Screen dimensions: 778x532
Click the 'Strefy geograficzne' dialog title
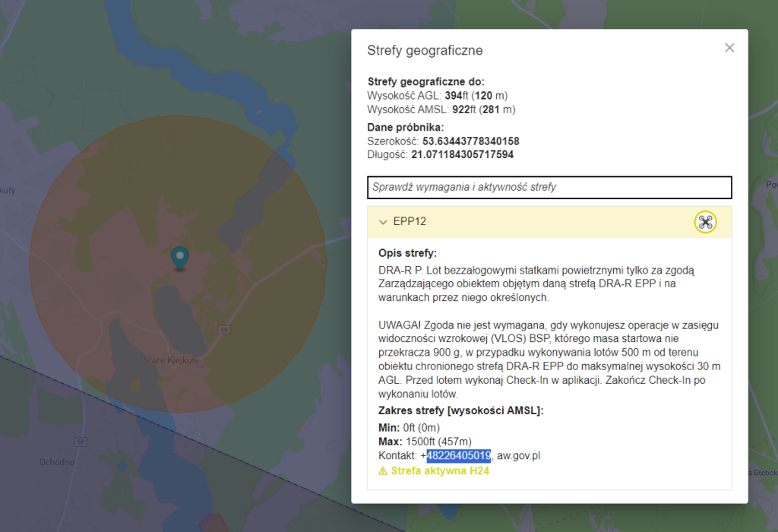coord(425,51)
